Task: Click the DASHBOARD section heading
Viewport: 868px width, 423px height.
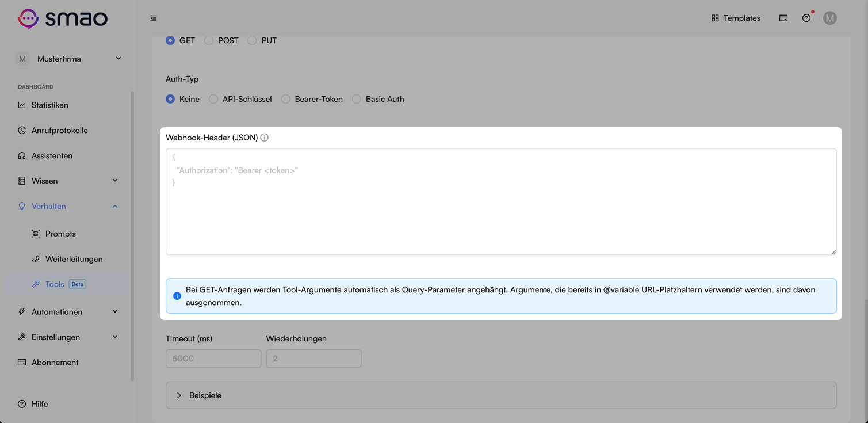Action: click(36, 87)
